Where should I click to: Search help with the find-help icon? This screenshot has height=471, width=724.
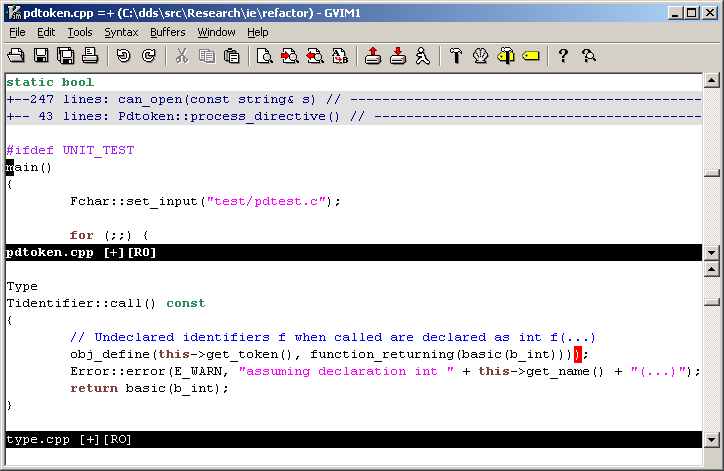click(x=588, y=56)
